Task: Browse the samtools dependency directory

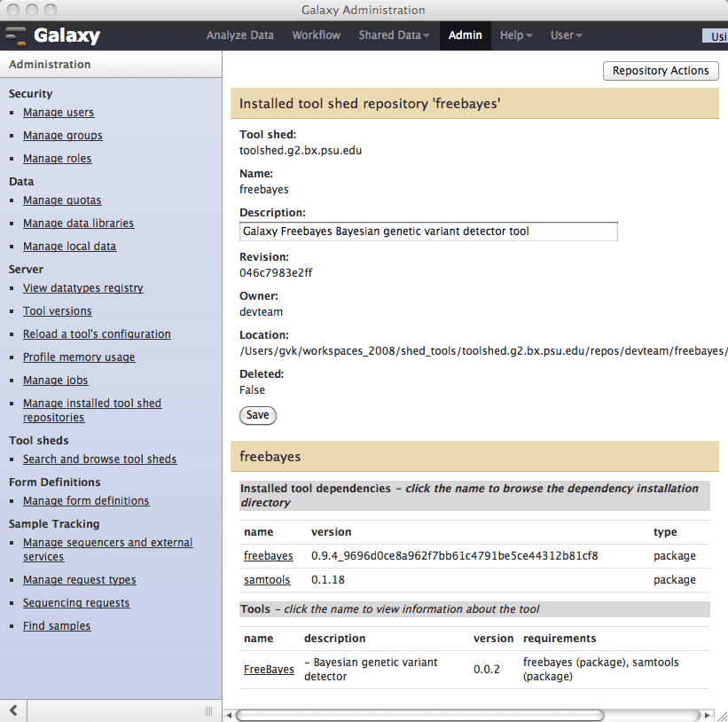Action: click(268, 580)
